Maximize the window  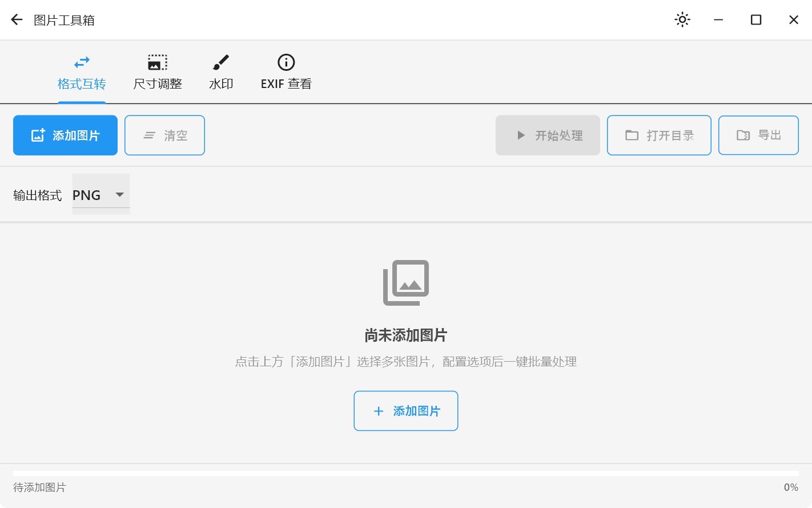tap(756, 20)
